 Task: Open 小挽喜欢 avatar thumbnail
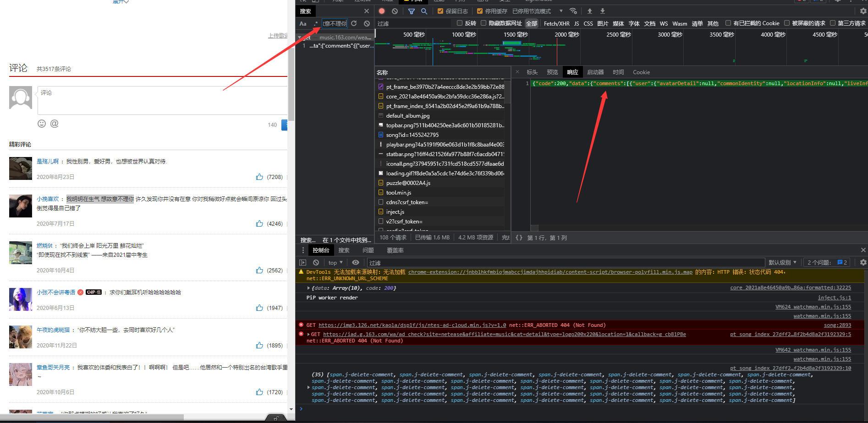point(21,206)
